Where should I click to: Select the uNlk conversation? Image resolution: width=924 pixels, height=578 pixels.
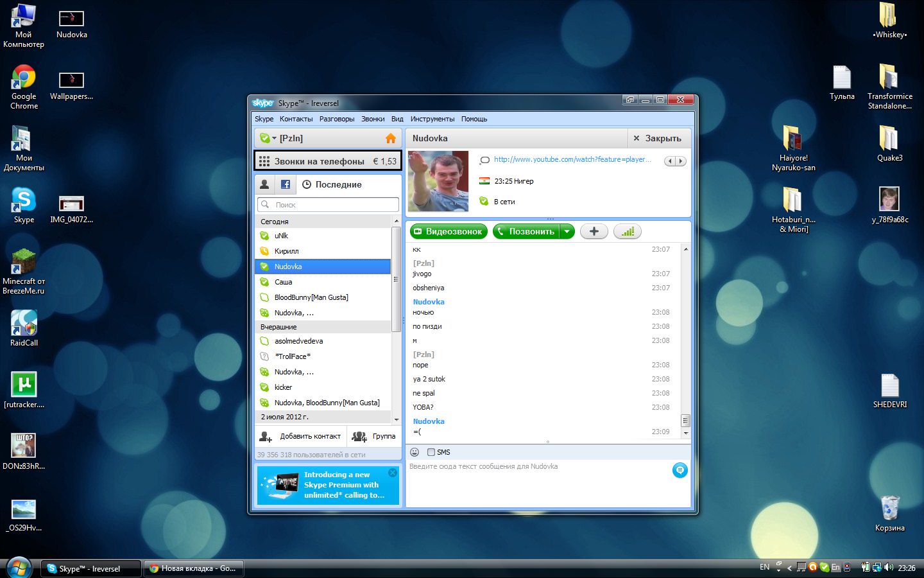point(323,236)
